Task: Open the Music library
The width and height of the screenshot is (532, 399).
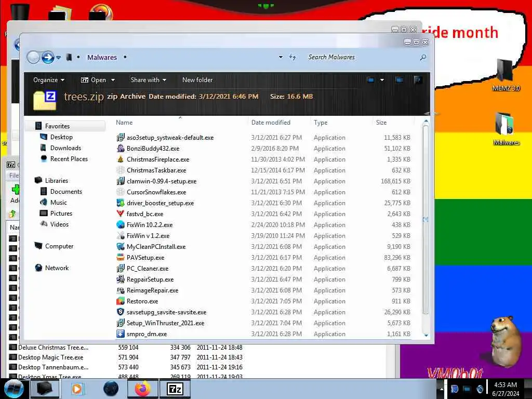Action: [58, 202]
